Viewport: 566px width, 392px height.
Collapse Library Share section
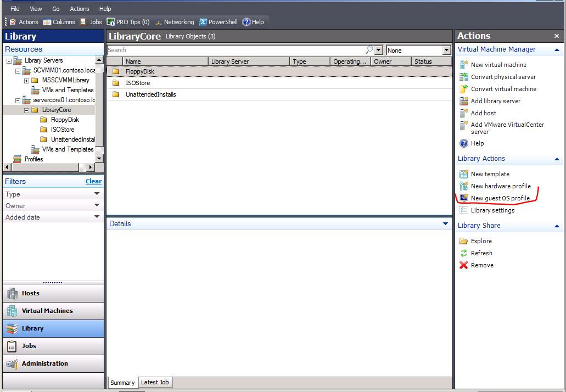click(x=557, y=226)
